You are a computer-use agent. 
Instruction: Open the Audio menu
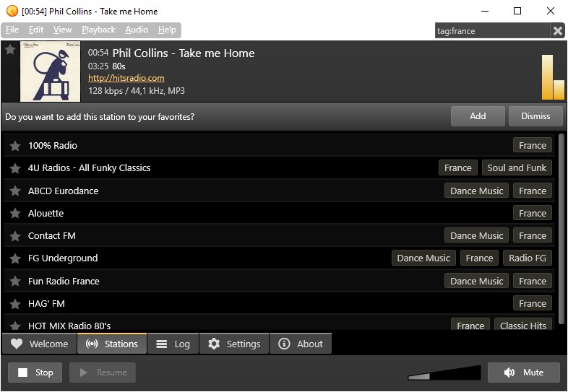[x=137, y=30]
